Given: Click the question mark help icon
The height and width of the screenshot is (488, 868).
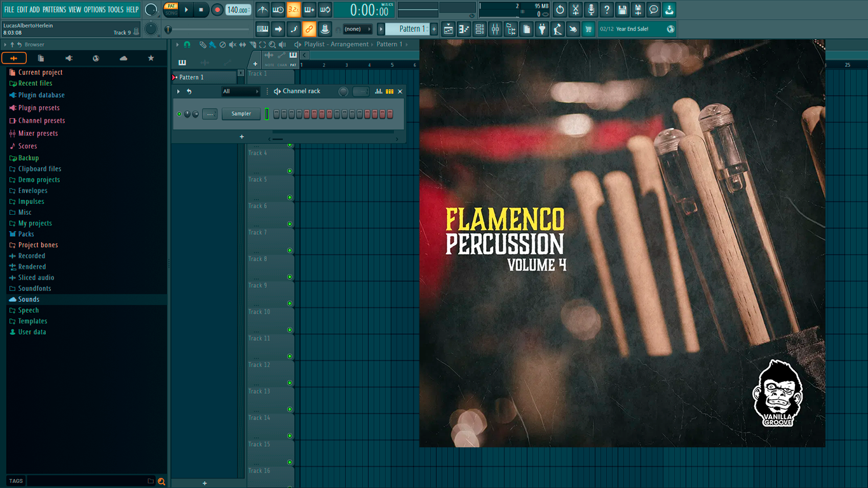Looking at the screenshot, I should [607, 10].
